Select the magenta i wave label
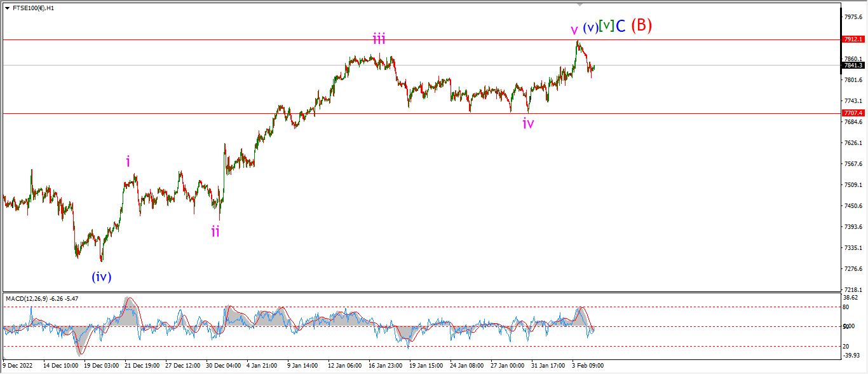868x374 pixels. point(128,162)
